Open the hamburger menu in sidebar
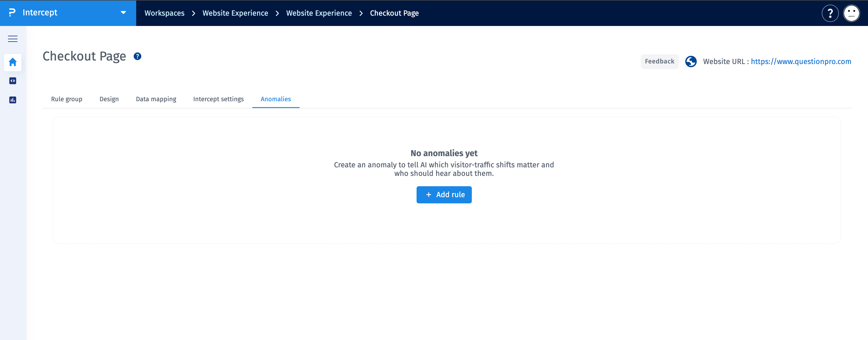Screen dimensions: 868x340 click(12, 39)
